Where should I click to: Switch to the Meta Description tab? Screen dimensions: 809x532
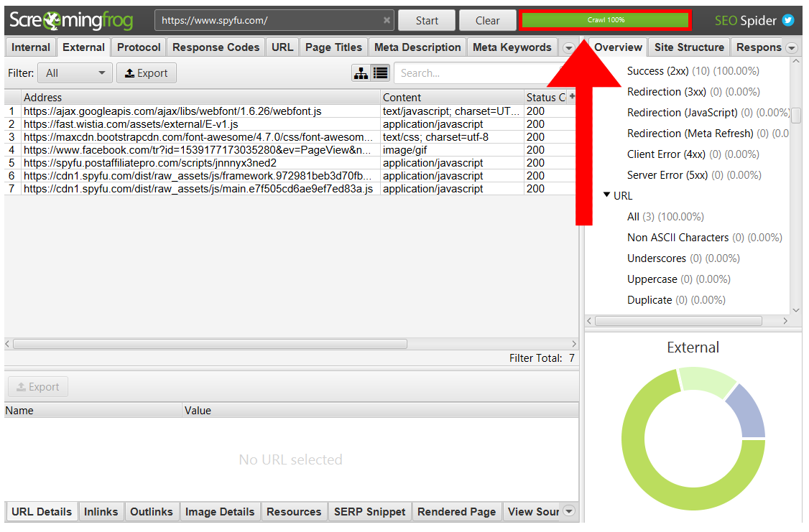(417, 47)
